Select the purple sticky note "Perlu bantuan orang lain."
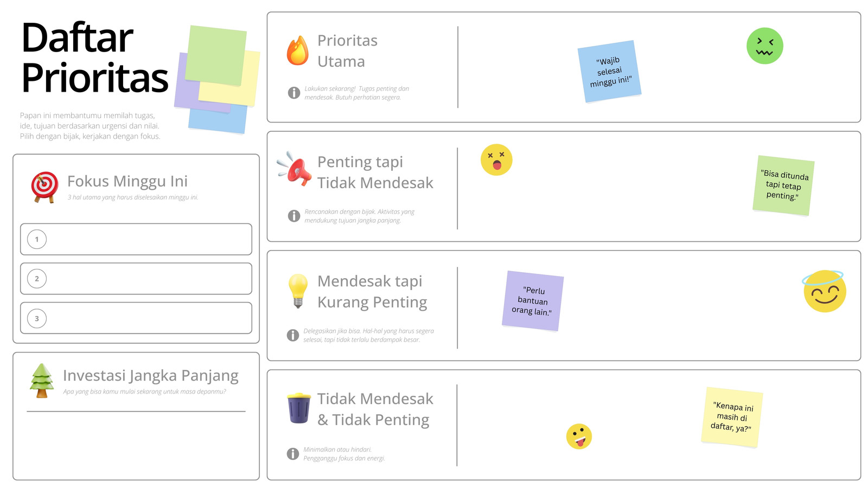 [533, 301]
